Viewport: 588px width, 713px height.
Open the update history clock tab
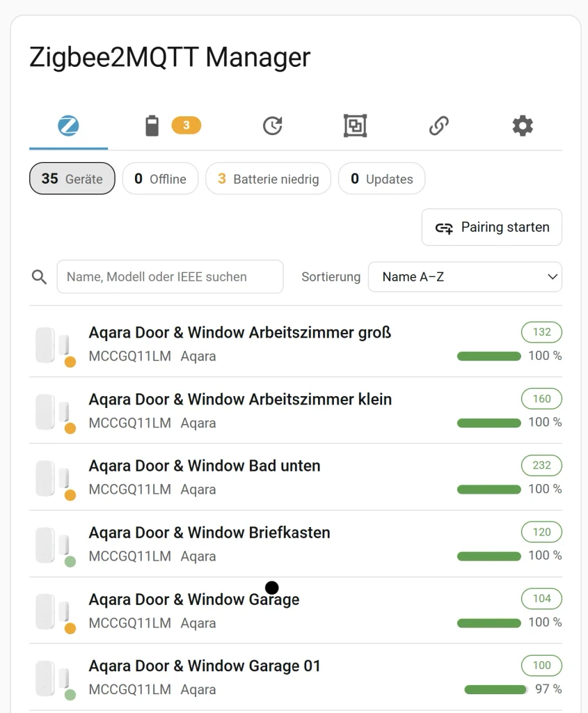click(x=273, y=126)
